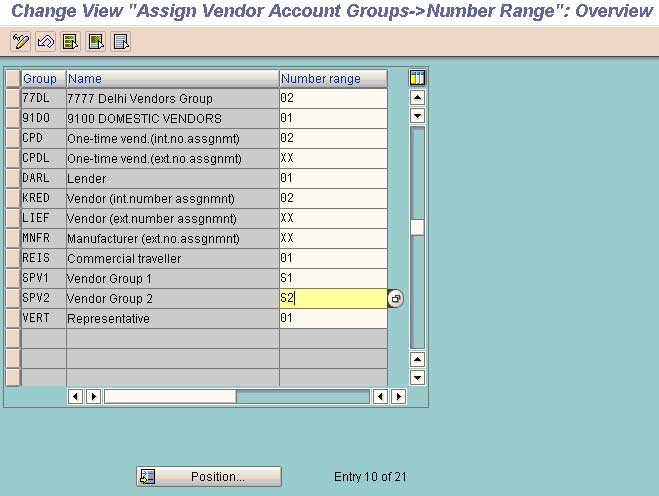
Task: Click number range field S1 for SPV1
Action: (x=333, y=278)
